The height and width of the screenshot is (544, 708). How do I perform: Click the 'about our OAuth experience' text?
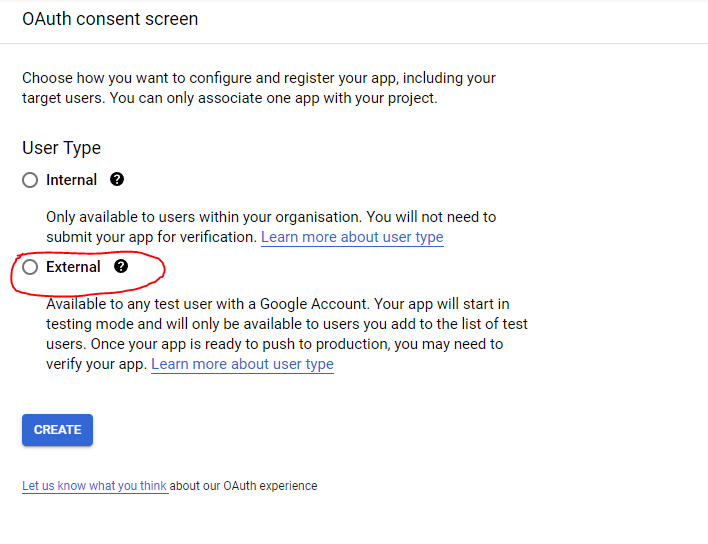(244, 486)
